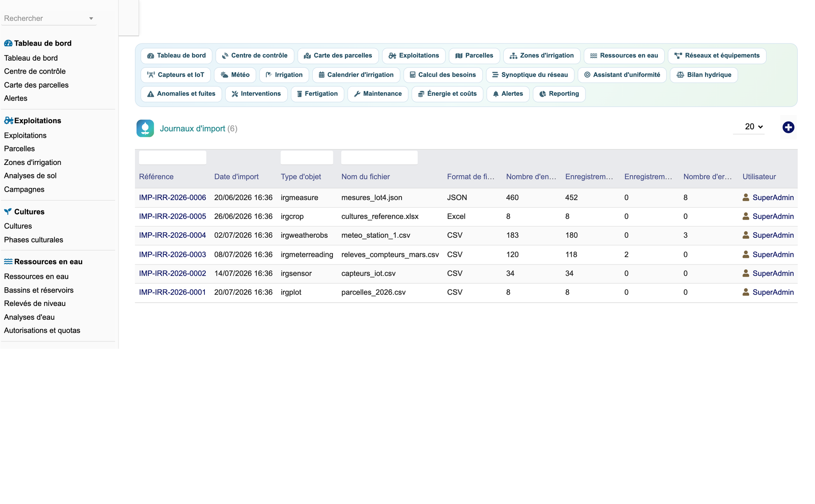Open SuperAdmin user in IMP-IRR-2026-0005 row
815x504 pixels.
tap(773, 216)
